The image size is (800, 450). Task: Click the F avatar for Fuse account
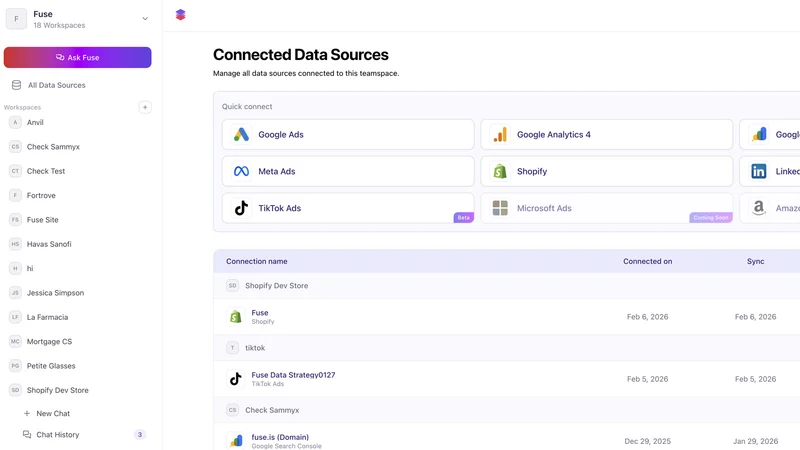[16, 19]
